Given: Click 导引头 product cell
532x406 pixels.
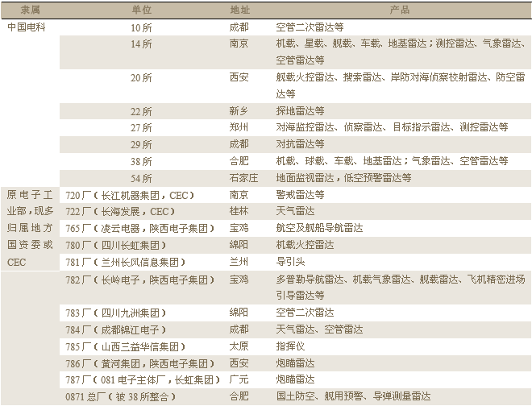Looking at the screenshot, I should click(x=290, y=262).
